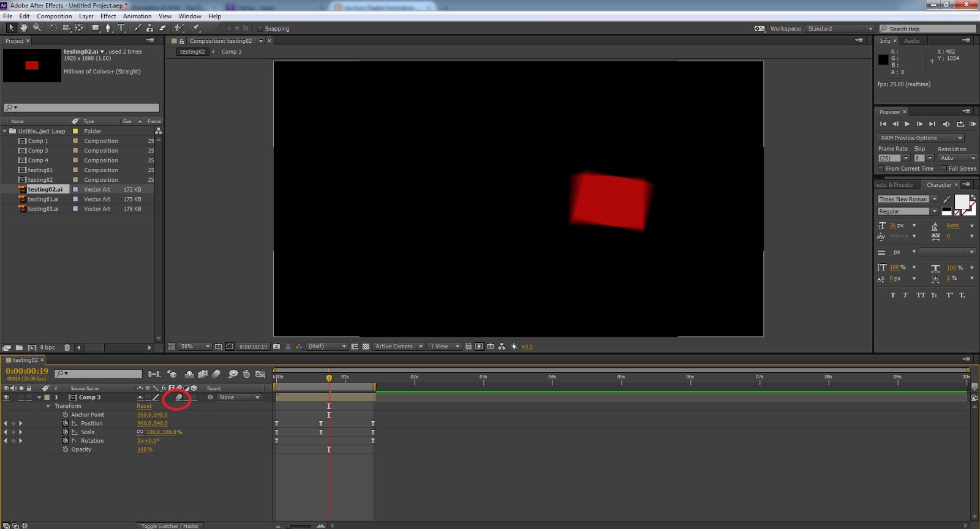Image resolution: width=980 pixels, height=529 pixels.
Task: Collapse the Transform property group
Action: 48,406
